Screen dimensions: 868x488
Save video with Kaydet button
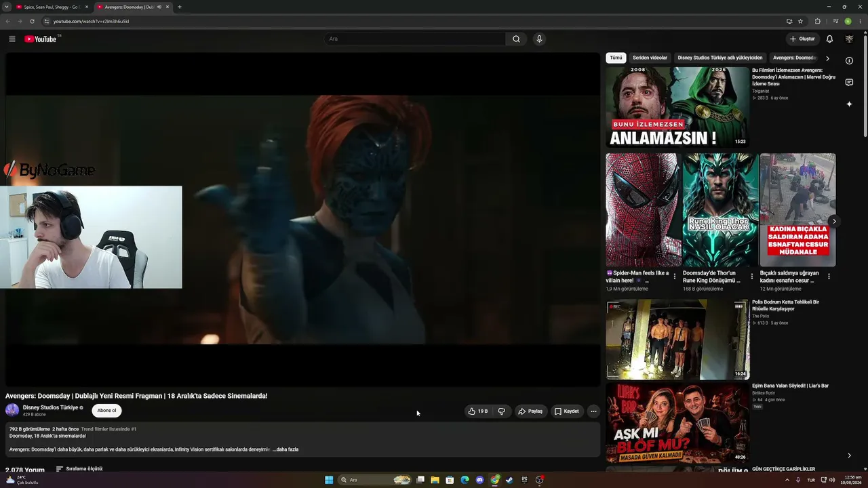(x=567, y=411)
